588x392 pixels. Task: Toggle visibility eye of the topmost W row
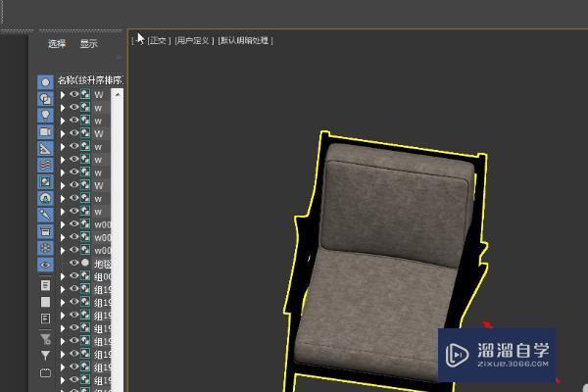tap(74, 94)
